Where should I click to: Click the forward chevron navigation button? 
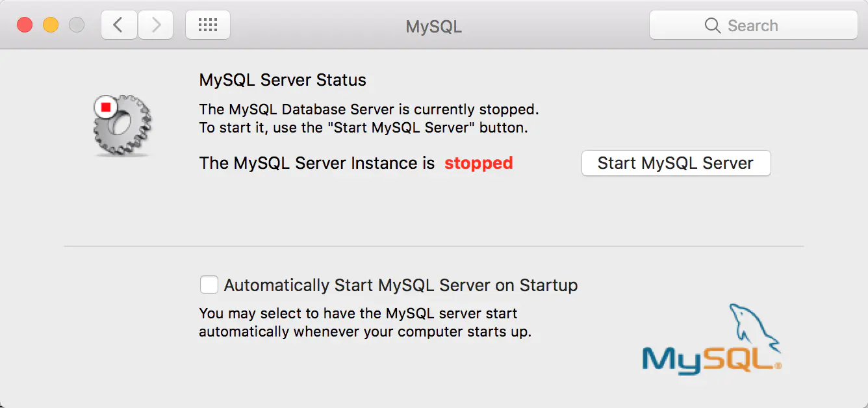click(155, 25)
